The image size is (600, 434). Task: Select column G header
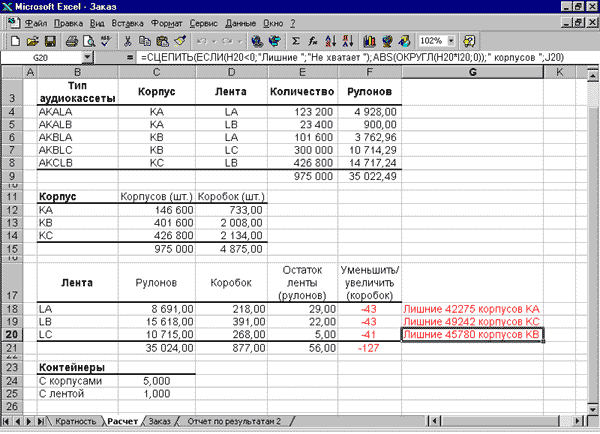[x=473, y=72]
